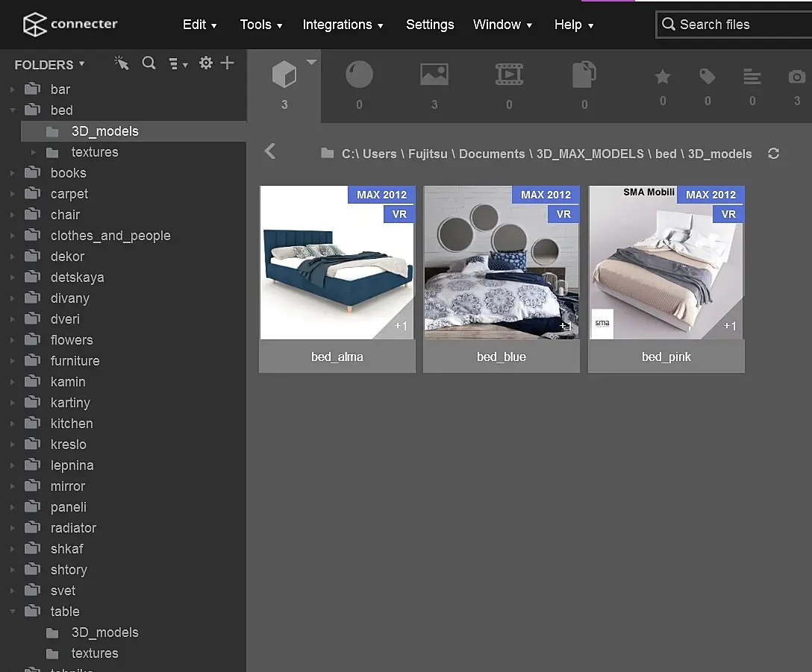
Task: Select the divany folder
Action: (x=70, y=298)
